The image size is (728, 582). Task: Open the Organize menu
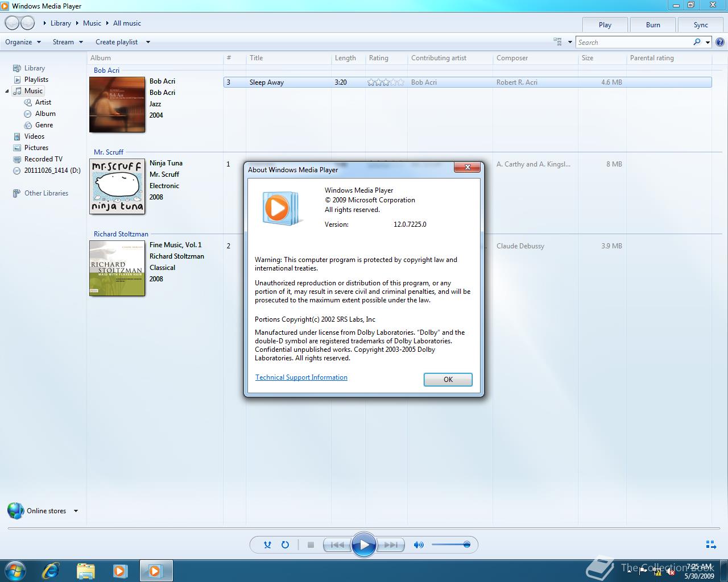(x=23, y=42)
